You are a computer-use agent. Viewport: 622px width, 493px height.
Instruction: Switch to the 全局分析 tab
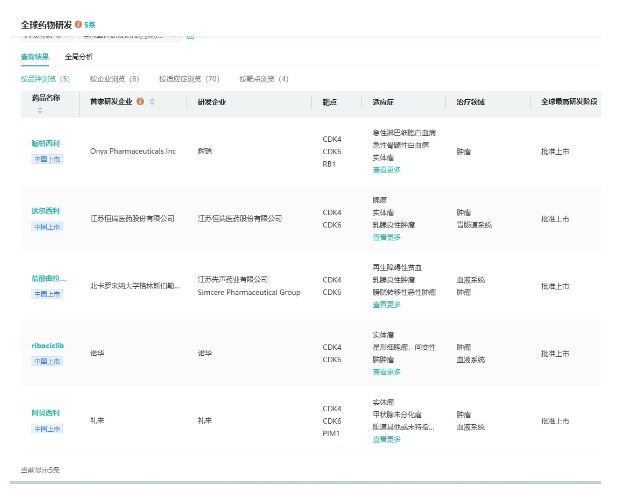(79, 57)
